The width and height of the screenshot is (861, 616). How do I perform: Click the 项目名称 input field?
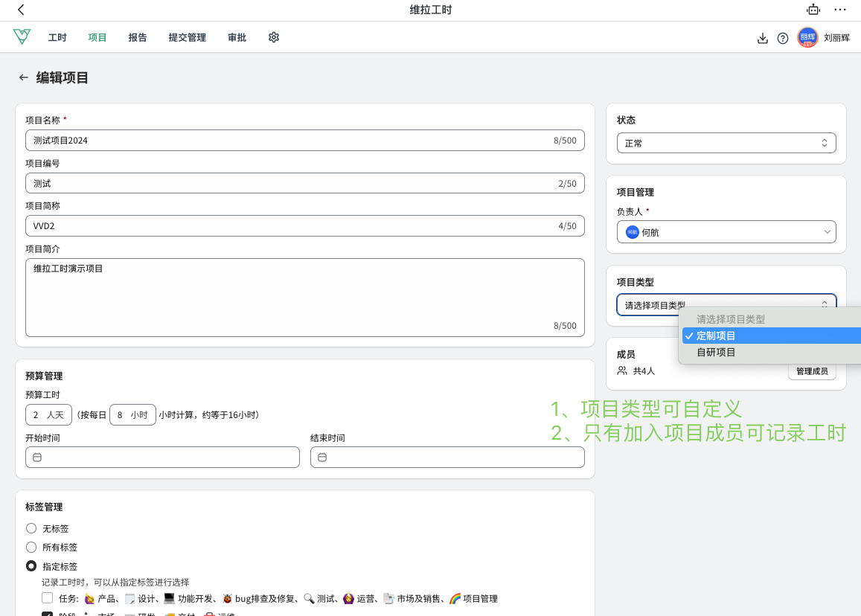(290, 140)
